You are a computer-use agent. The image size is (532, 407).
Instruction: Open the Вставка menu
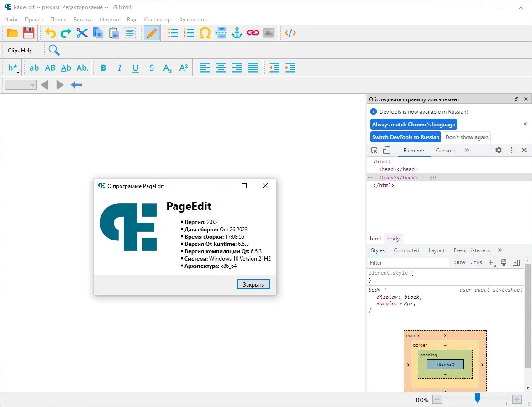83,20
